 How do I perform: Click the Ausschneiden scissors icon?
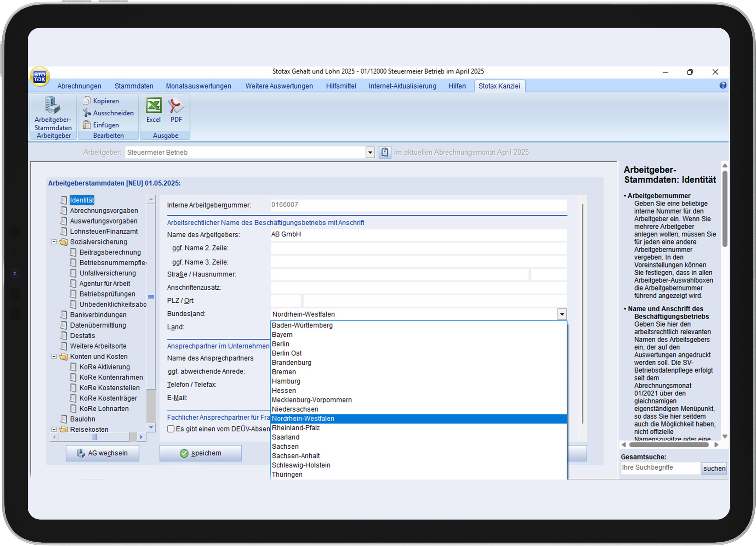[x=86, y=113]
